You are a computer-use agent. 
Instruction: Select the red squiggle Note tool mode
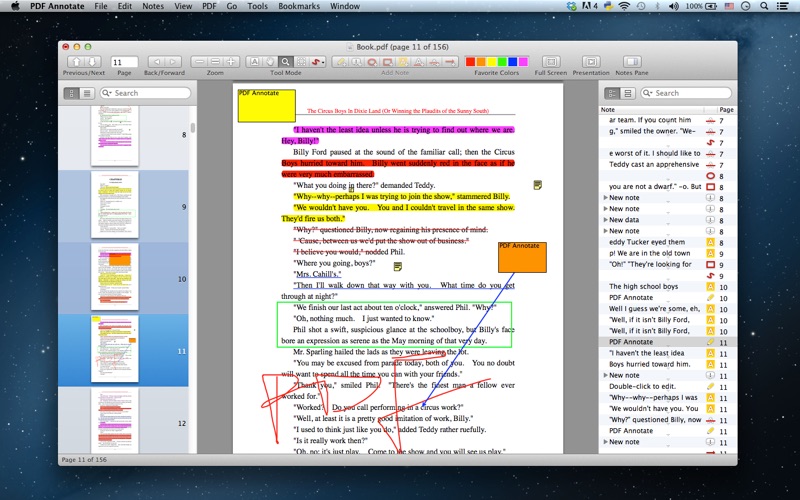coord(316,62)
